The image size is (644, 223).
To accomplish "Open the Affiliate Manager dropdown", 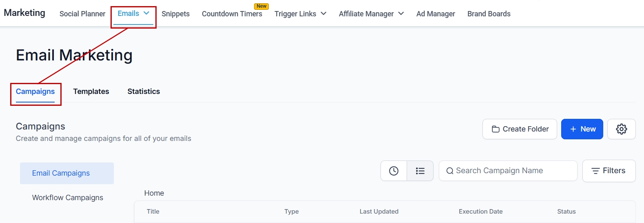I will click(x=401, y=13).
